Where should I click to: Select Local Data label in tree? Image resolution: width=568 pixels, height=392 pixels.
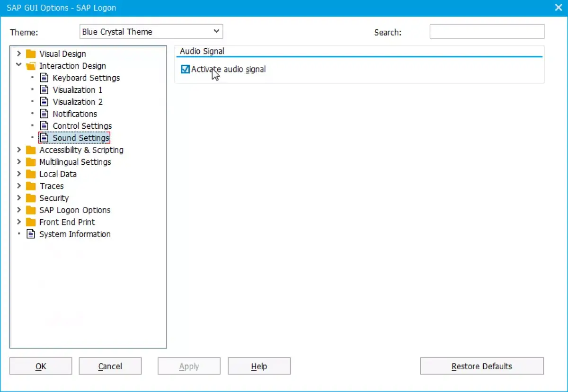[58, 174]
